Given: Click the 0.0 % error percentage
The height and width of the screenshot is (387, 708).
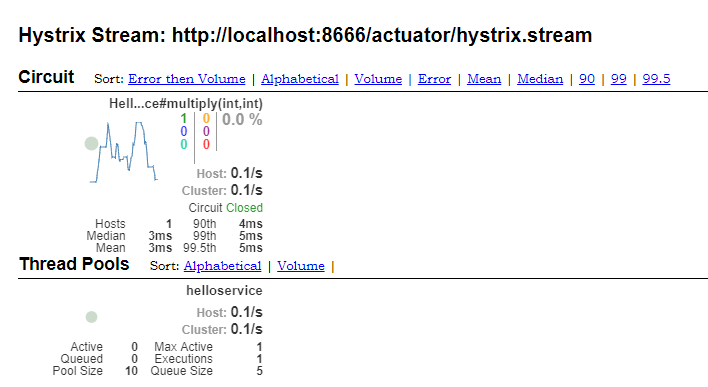Looking at the screenshot, I should coord(242,120).
